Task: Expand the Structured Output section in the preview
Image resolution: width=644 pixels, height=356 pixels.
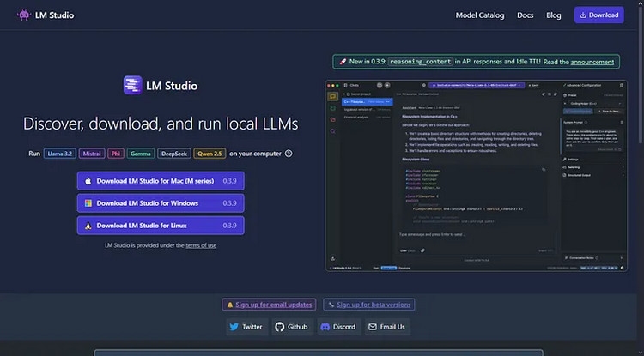Action: (x=593, y=175)
